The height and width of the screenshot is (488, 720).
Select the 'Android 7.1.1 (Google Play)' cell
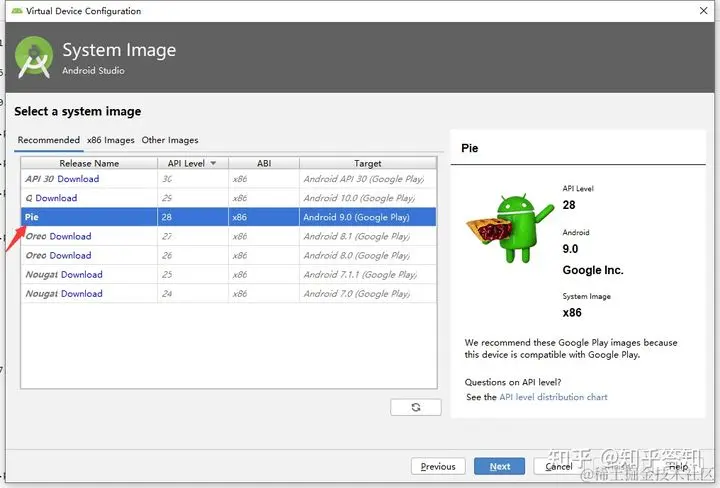368,275
